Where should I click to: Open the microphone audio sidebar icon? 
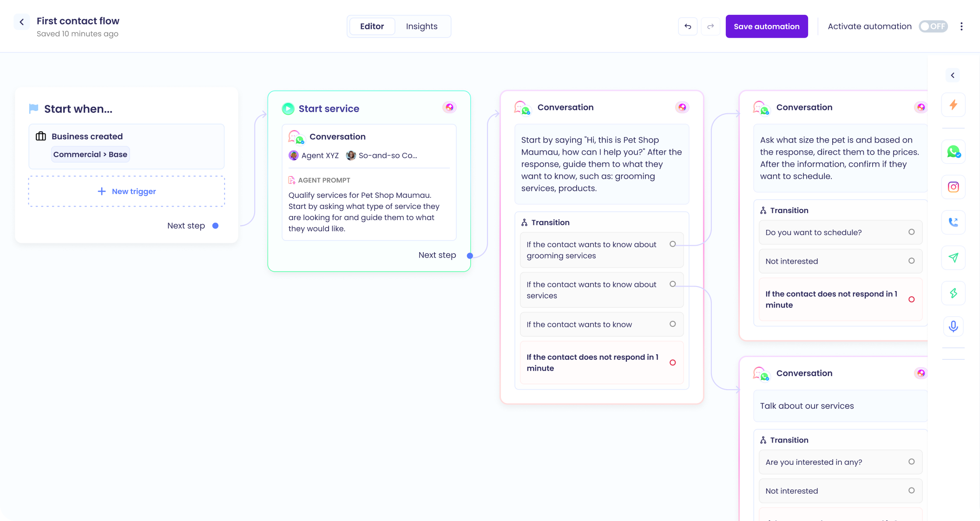pyautogui.click(x=953, y=326)
